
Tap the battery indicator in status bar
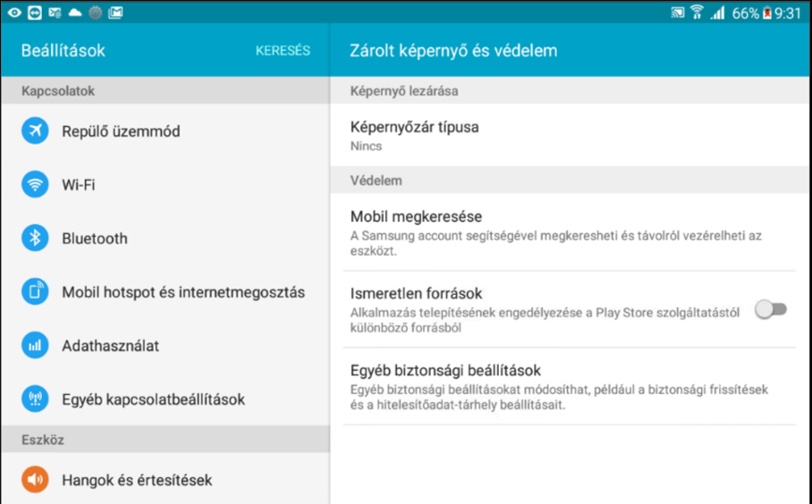[x=767, y=13]
